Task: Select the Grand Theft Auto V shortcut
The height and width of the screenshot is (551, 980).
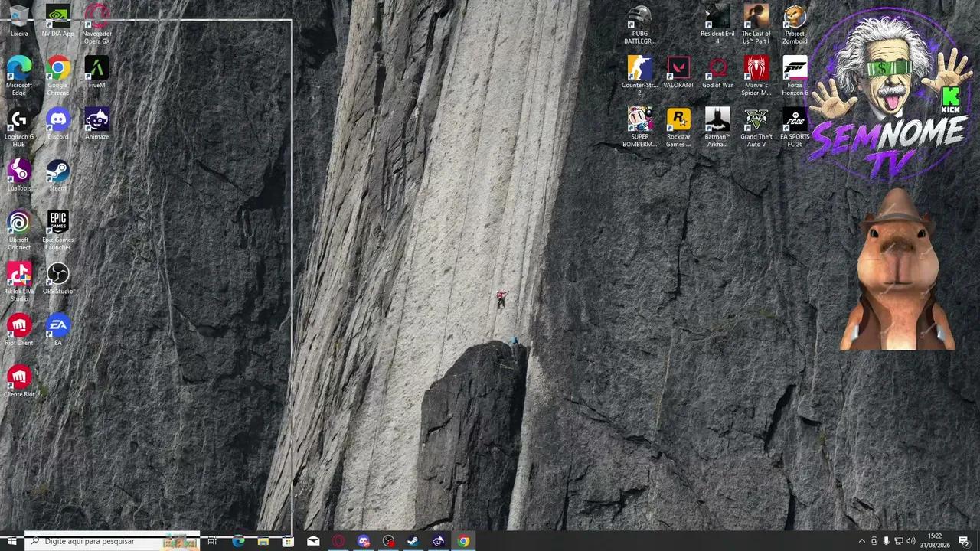Action: tap(756, 127)
